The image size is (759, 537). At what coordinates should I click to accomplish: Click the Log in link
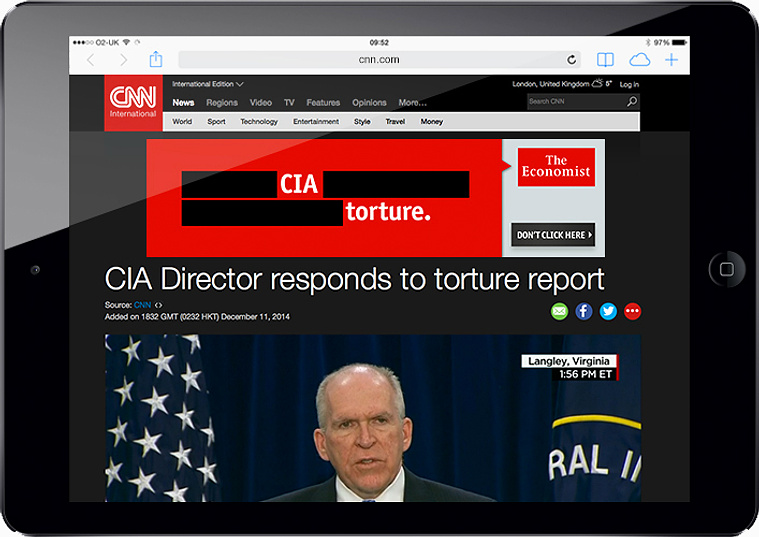[629, 84]
